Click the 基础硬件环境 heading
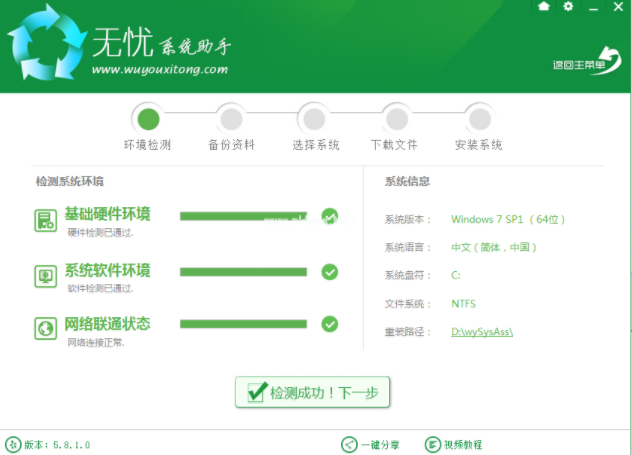Viewport: 632px width, 455px height. click(x=108, y=214)
